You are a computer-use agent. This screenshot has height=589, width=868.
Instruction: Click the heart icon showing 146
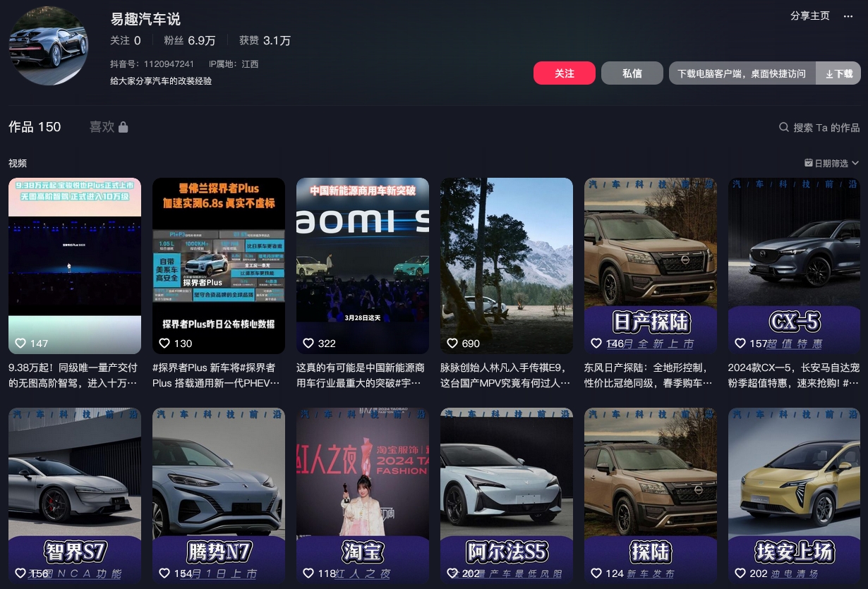click(x=596, y=344)
